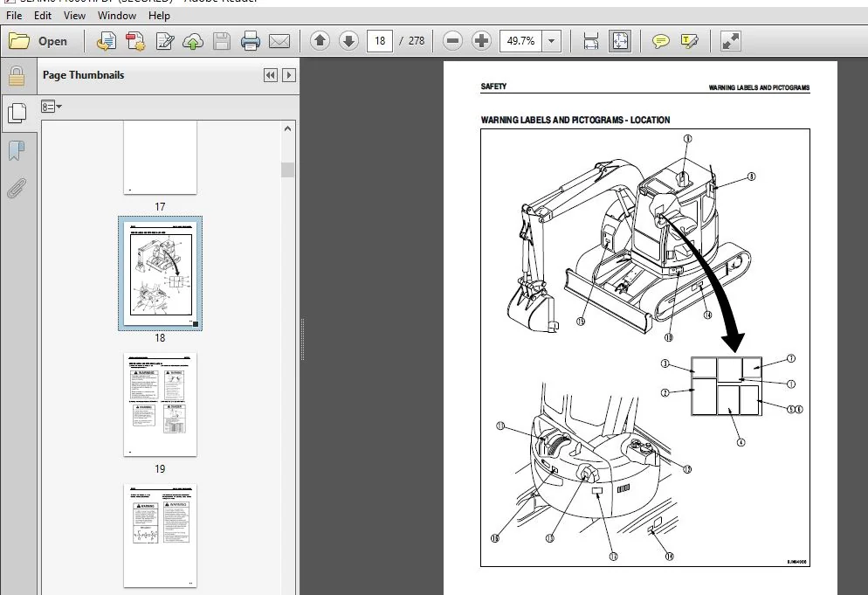868x595 pixels.
Task: Open the File menu
Action: tap(14, 16)
